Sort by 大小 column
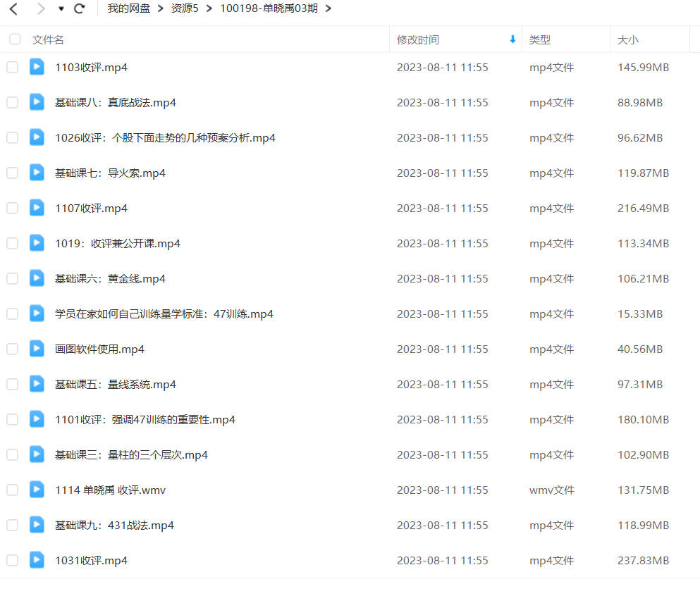 pos(627,39)
